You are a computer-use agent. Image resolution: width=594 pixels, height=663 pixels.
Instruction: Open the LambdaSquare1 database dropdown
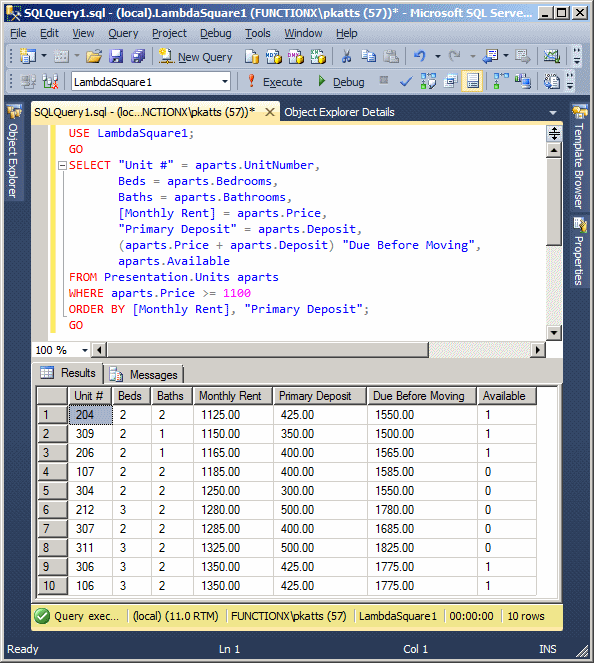tap(225, 82)
